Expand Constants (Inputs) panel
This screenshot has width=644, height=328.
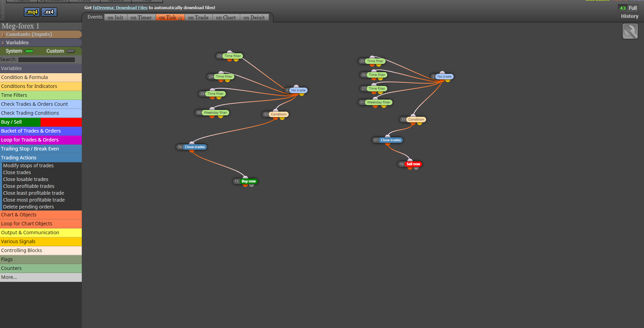(x=41, y=34)
